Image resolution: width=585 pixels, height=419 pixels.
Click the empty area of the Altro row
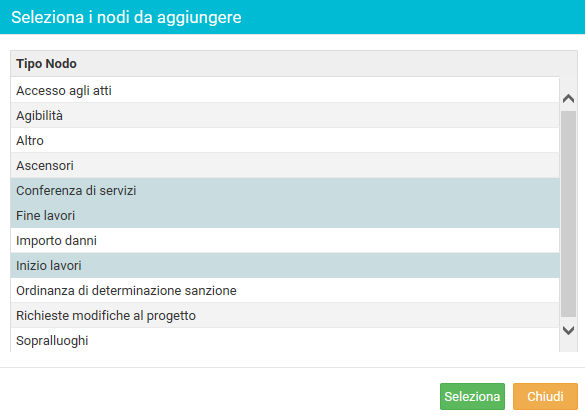click(x=301, y=140)
